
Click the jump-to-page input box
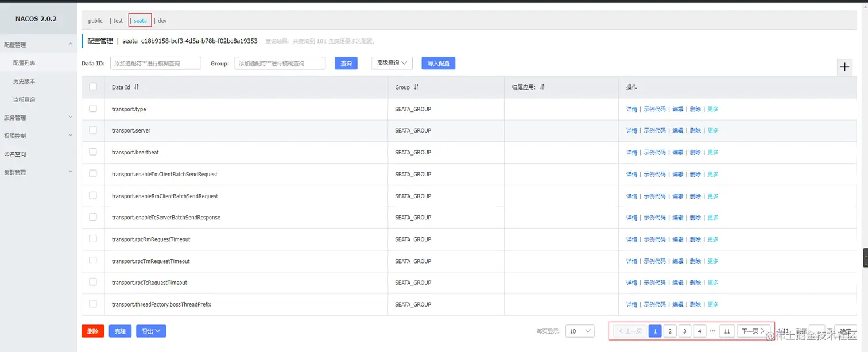[817, 331]
